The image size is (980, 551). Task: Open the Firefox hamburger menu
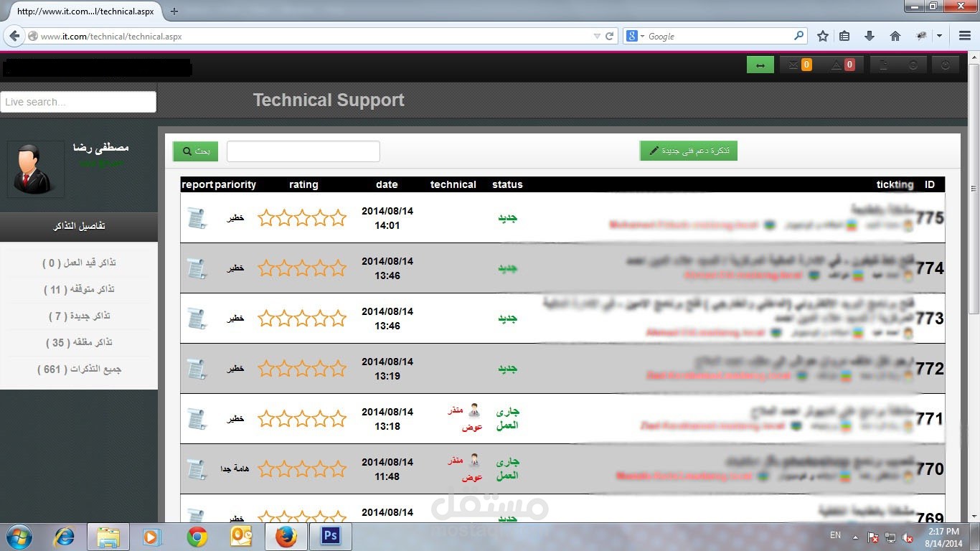pos(964,36)
